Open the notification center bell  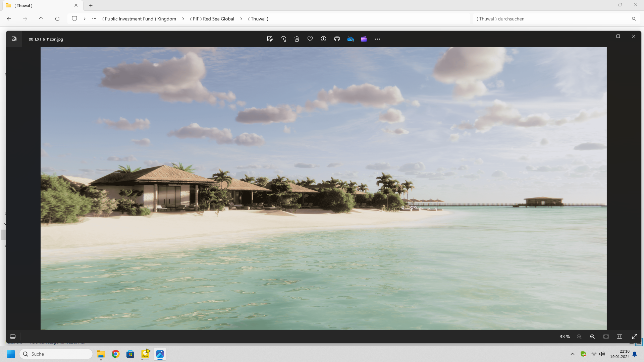pos(635,354)
